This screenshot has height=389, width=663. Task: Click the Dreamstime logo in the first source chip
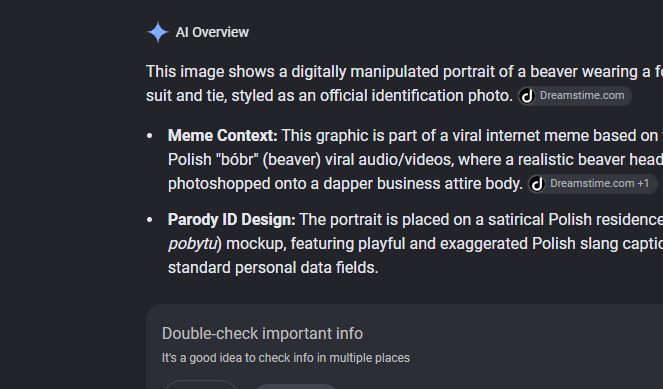pos(527,96)
